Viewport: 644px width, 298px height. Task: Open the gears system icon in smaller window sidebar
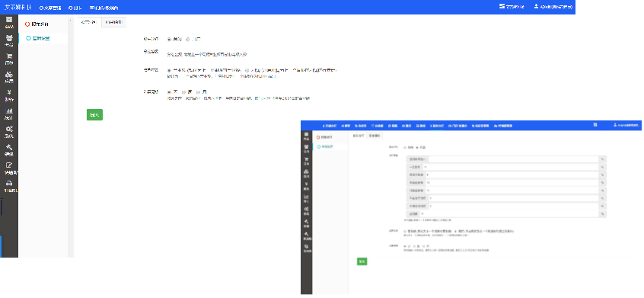click(306, 209)
